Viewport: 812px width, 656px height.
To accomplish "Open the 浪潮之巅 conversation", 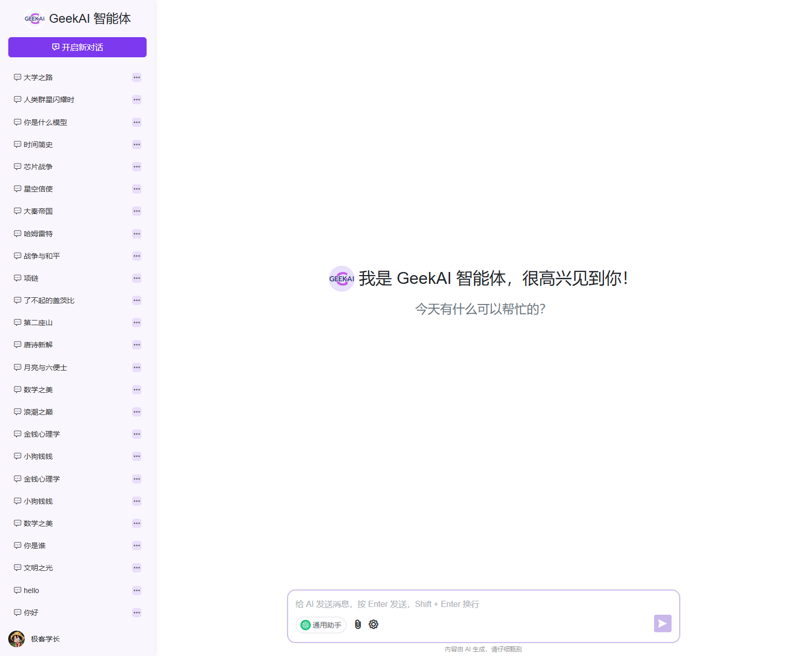I will (77, 412).
